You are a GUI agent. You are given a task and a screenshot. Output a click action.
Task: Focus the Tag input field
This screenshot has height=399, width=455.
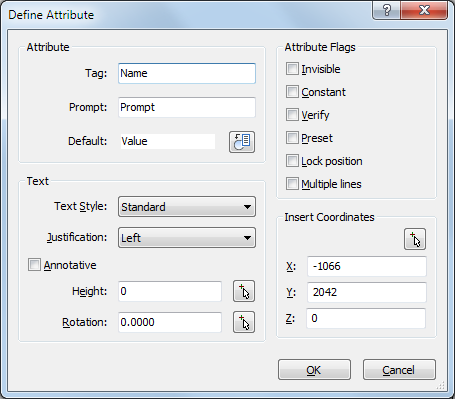[x=187, y=73]
